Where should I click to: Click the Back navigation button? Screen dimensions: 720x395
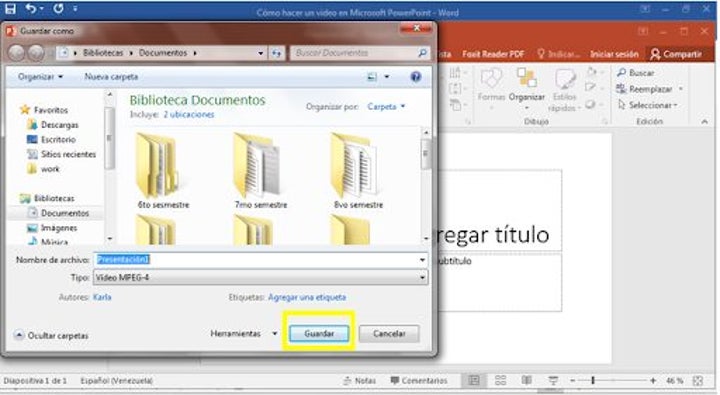coord(17,53)
